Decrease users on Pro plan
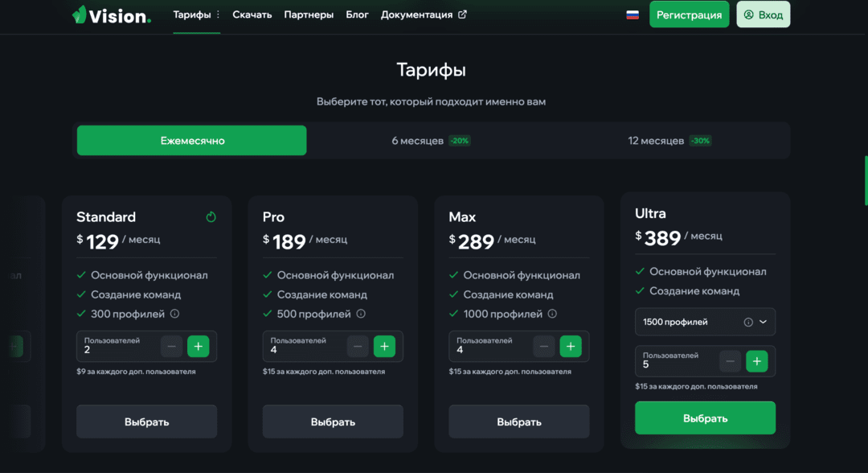The width and height of the screenshot is (868, 473). (x=358, y=346)
